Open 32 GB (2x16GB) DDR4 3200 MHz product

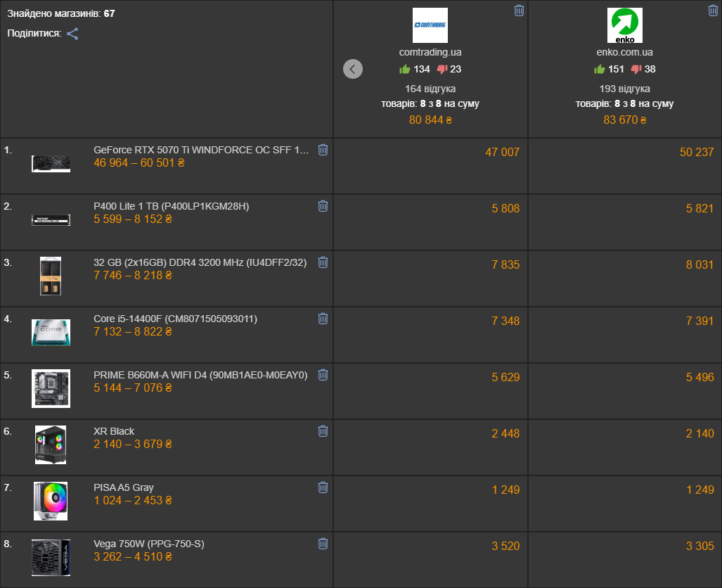200,262
